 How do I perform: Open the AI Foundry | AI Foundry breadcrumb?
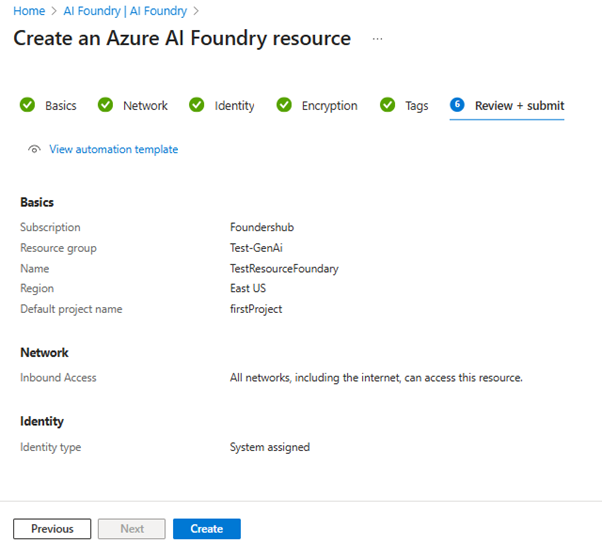125,11
